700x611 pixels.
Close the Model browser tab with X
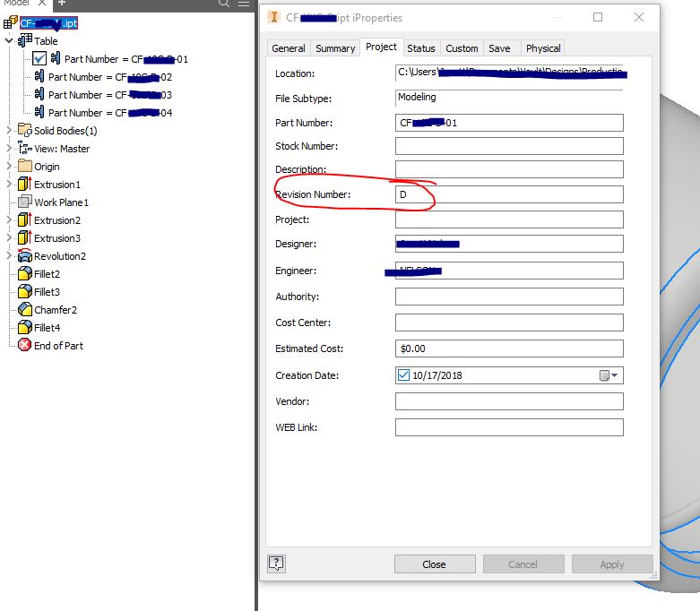[42, 3]
